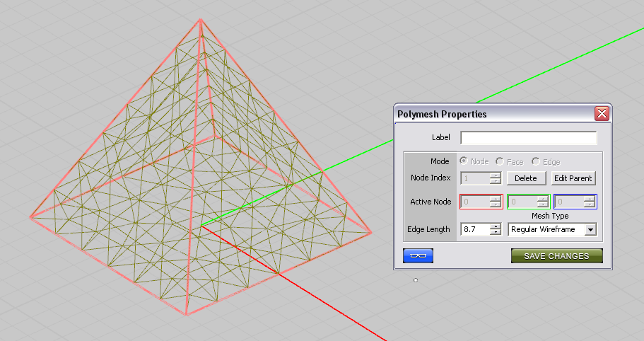
Task: Decrease Edge Length with down arrow
Action: pos(496,232)
